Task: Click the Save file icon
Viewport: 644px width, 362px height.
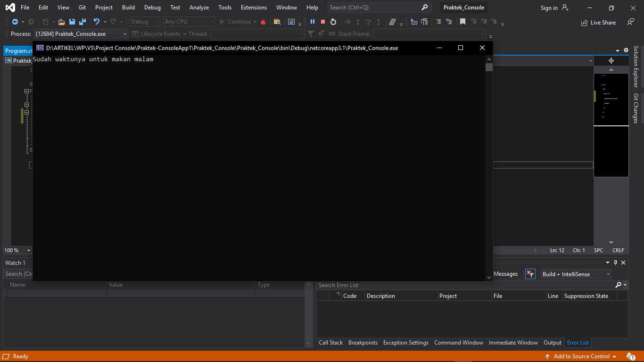Action: point(72,22)
